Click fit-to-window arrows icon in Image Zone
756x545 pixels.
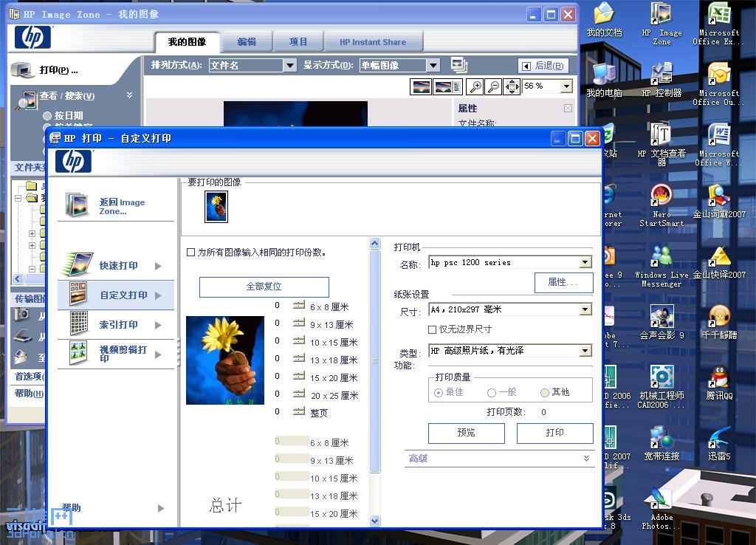click(x=512, y=87)
